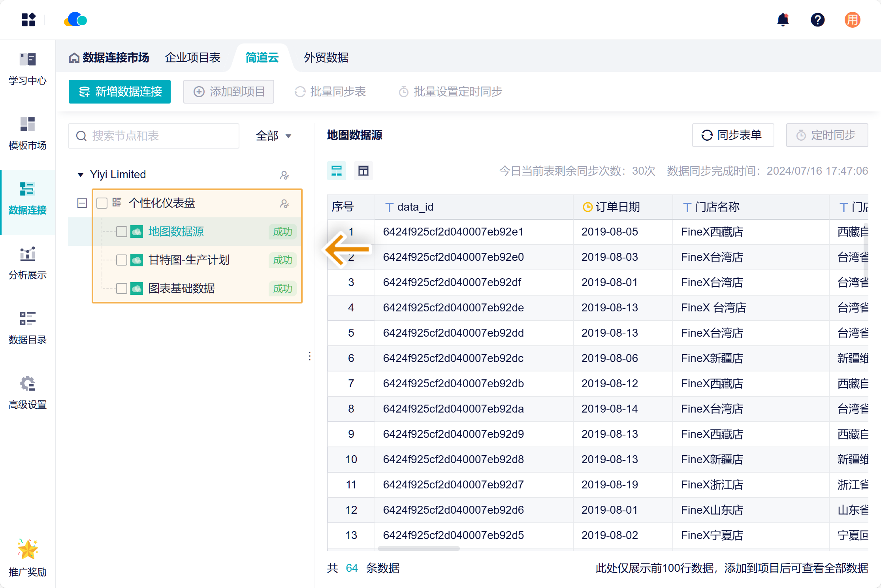Click the horizontal table scrollbar
Viewport: 881px width, 588px height.
tap(419, 548)
